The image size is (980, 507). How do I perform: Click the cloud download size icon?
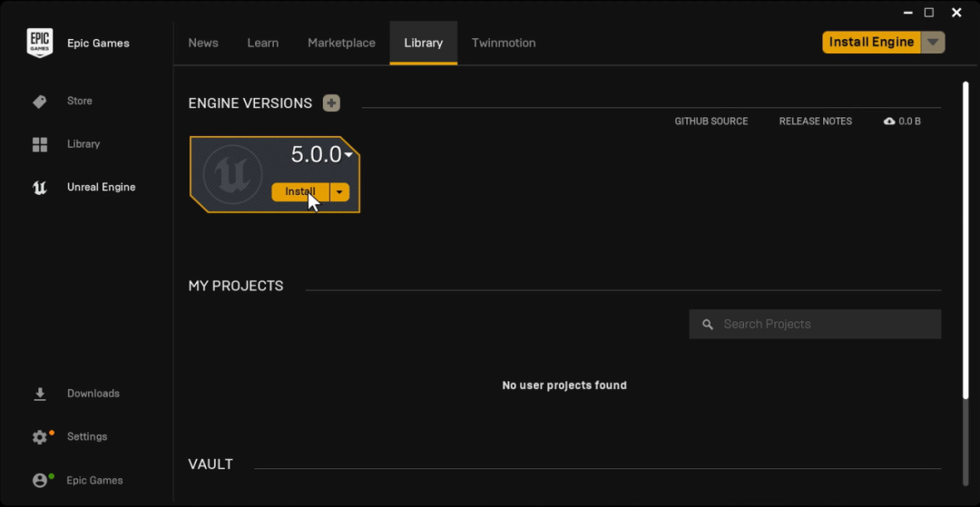pyautogui.click(x=889, y=122)
